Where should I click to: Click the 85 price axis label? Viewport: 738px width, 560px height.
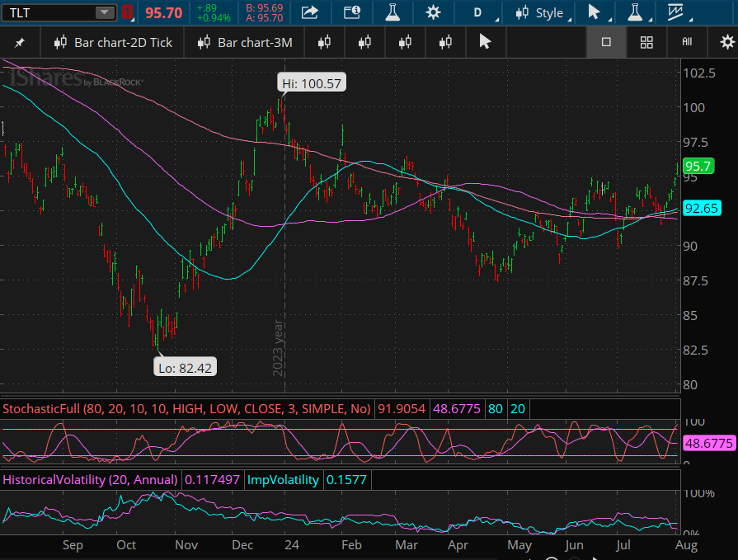tap(690, 315)
